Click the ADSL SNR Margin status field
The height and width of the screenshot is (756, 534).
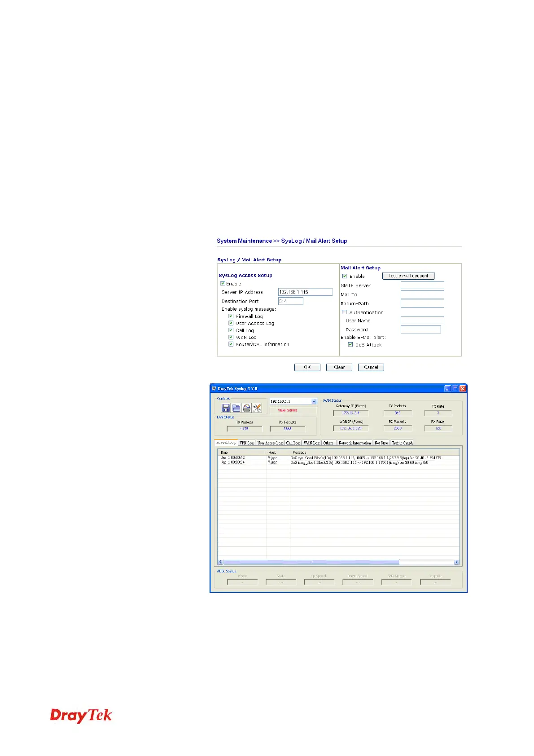click(x=396, y=582)
